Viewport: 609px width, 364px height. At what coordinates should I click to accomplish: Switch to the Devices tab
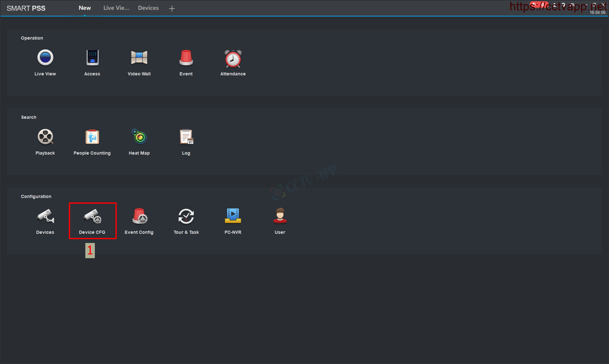[x=148, y=8]
